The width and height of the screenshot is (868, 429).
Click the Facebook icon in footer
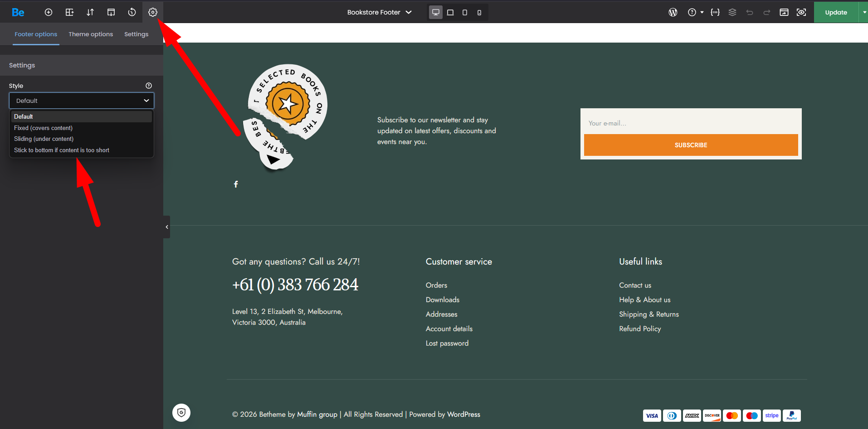click(x=236, y=184)
